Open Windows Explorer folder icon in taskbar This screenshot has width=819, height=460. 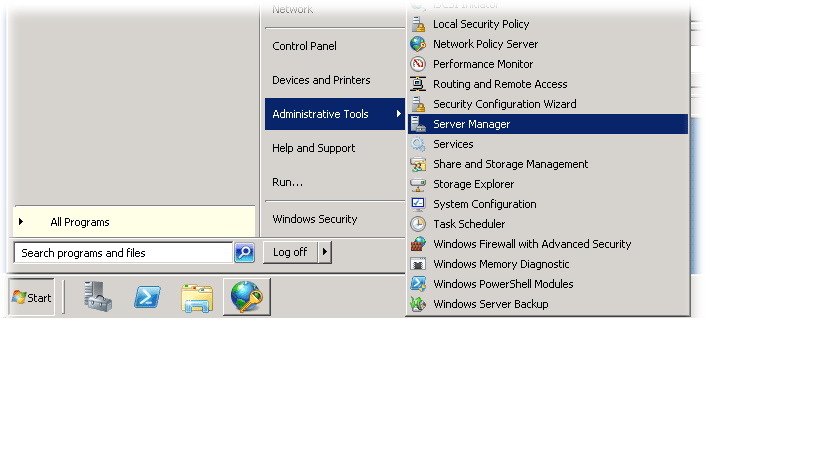(197, 297)
